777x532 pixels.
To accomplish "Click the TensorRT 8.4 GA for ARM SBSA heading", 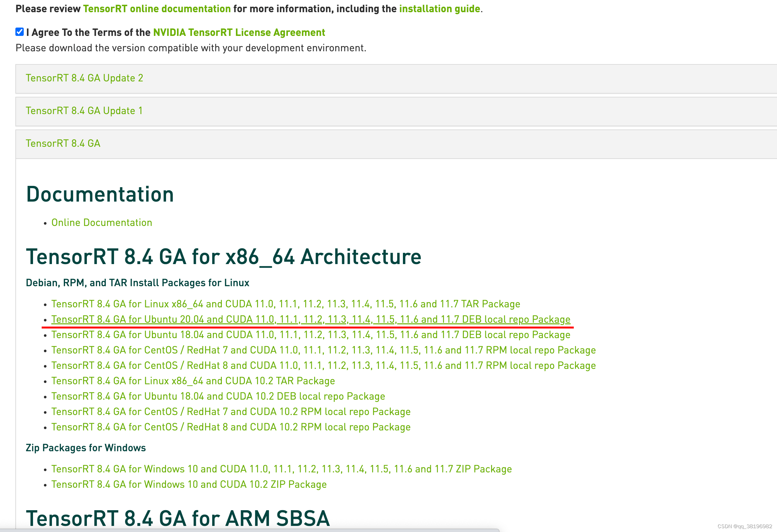I will click(x=178, y=518).
